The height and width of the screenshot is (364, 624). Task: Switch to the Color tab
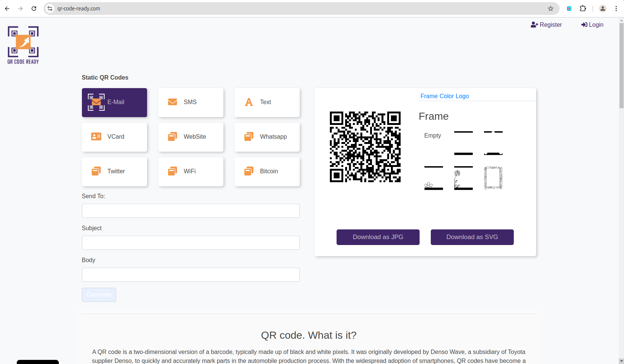(x=447, y=96)
